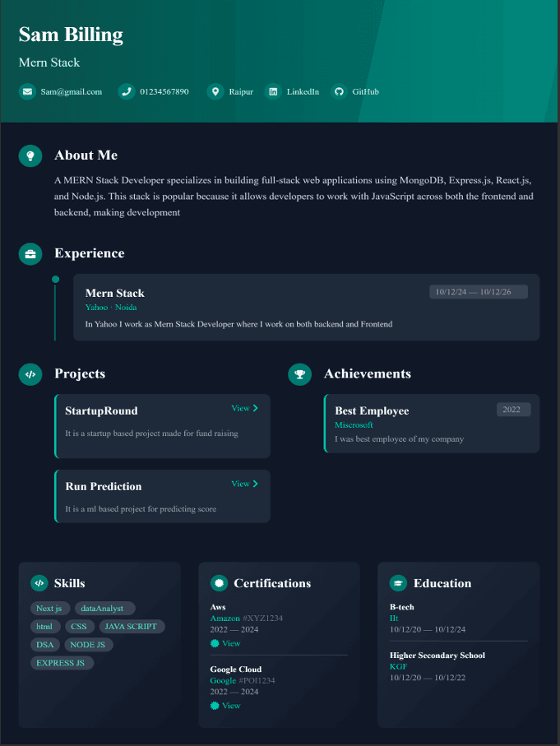Select the EXPRESS JS skill tag

(x=62, y=663)
